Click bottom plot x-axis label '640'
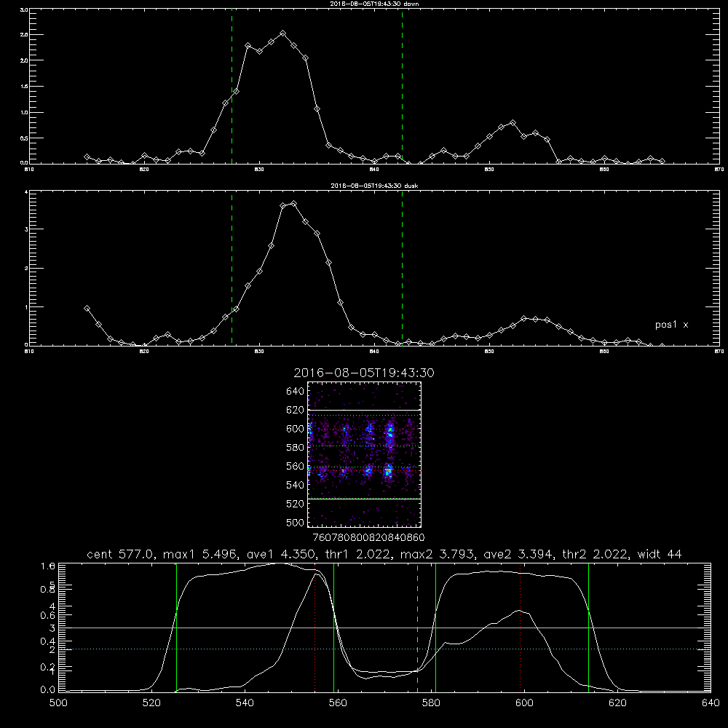728x728 pixels. point(711,703)
